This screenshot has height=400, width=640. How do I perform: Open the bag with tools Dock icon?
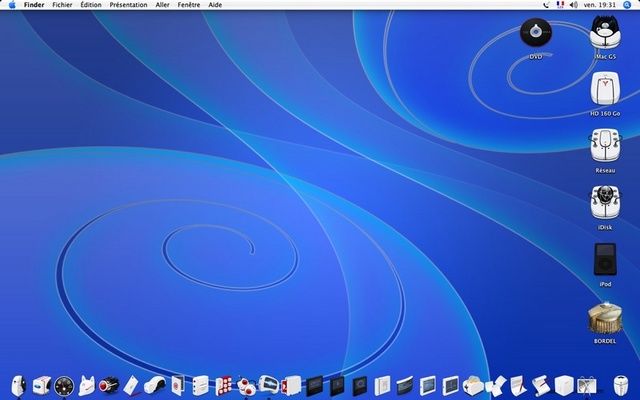[587, 386]
